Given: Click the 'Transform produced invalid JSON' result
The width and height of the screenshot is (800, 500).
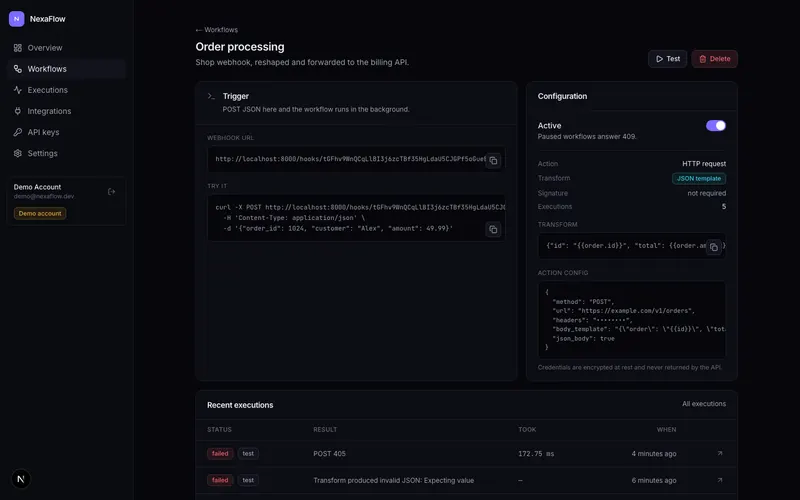Looking at the screenshot, I should tap(393, 481).
